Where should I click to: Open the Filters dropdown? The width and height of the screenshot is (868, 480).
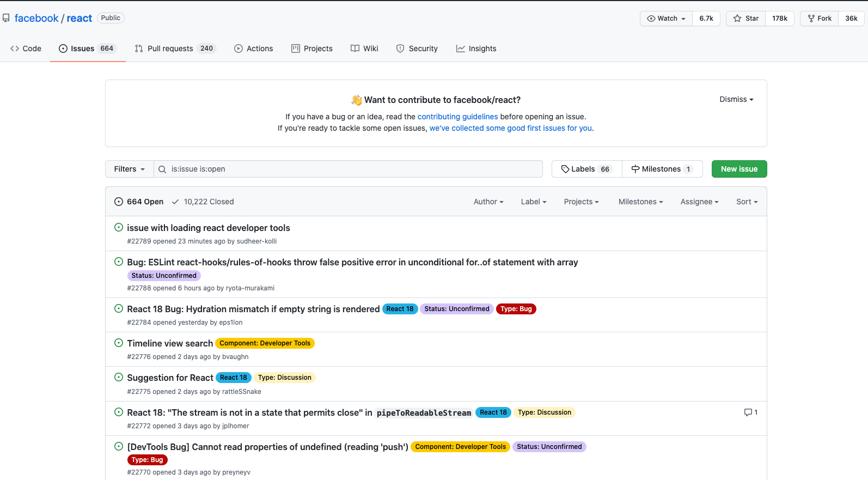pyautogui.click(x=130, y=169)
